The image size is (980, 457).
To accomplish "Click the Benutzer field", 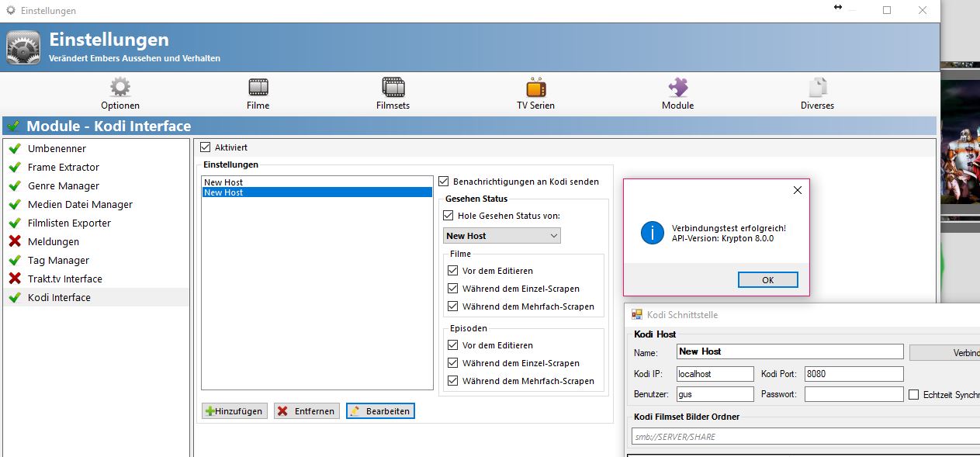I will [x=715, y=395].
